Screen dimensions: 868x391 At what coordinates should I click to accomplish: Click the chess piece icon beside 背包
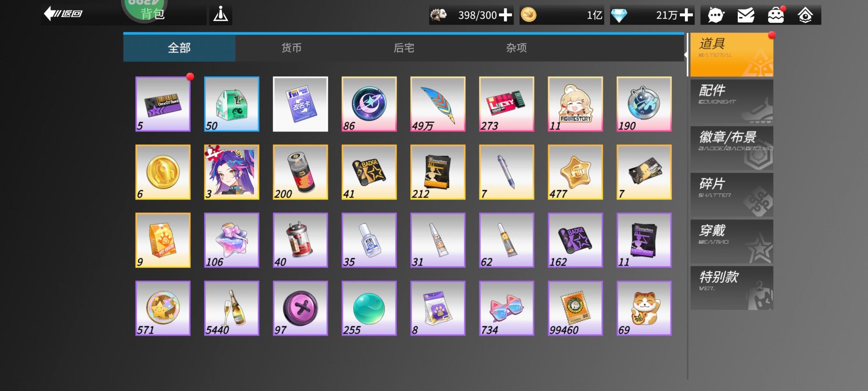pos(221,14)
